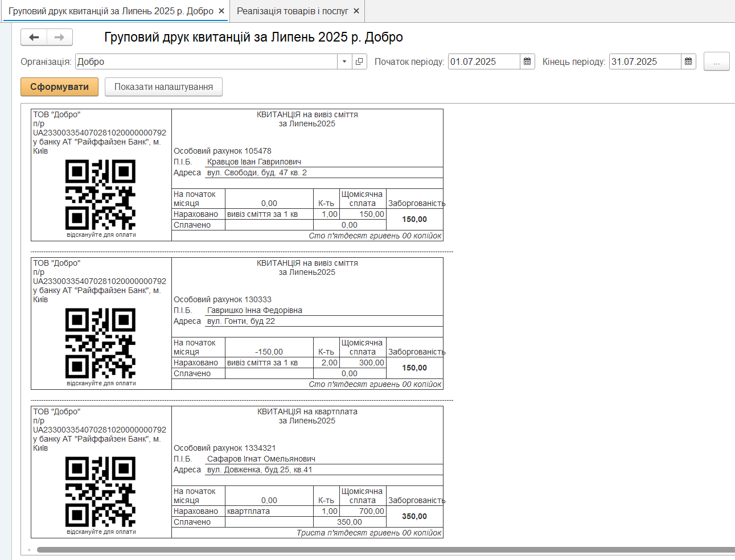Click the 700,00 monthly payment cell
This screenshot has height=560, width=735.
click(x=363, y=511)
